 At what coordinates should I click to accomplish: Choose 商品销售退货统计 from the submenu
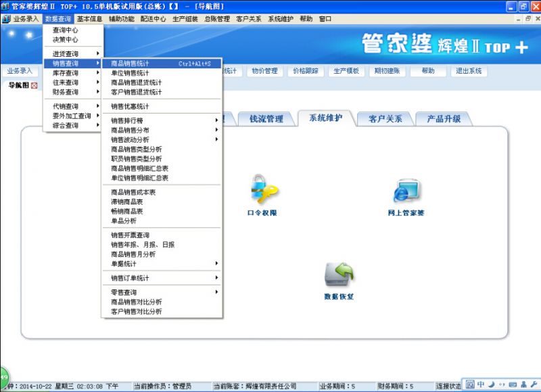click(x=162, y=82)
